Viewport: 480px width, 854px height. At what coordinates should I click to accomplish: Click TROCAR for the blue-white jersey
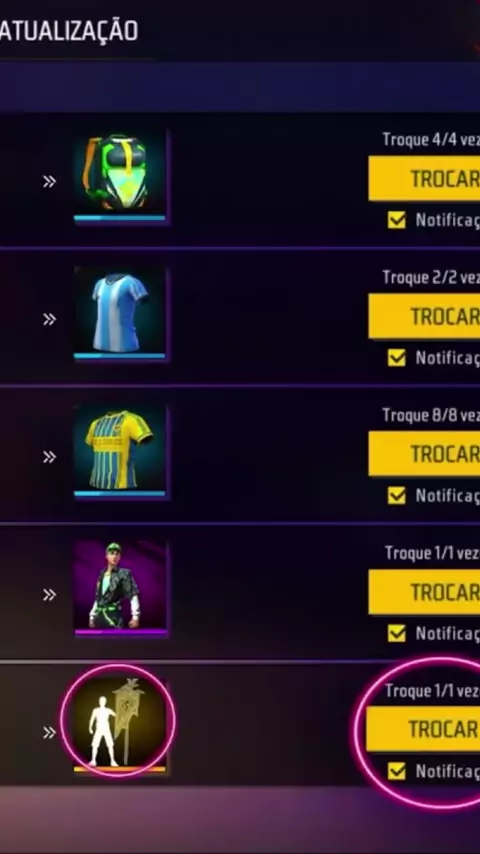point(424,316)
